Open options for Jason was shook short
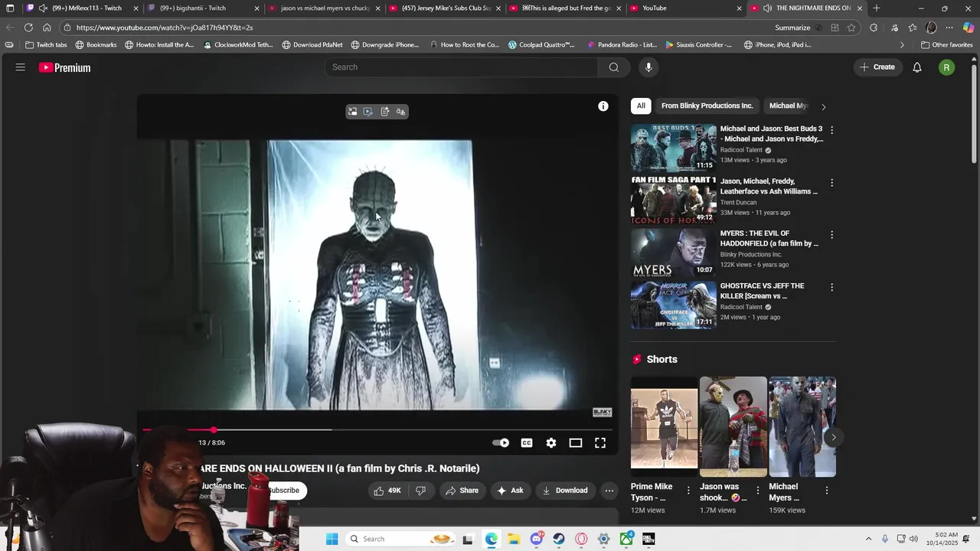 (758, 491)
